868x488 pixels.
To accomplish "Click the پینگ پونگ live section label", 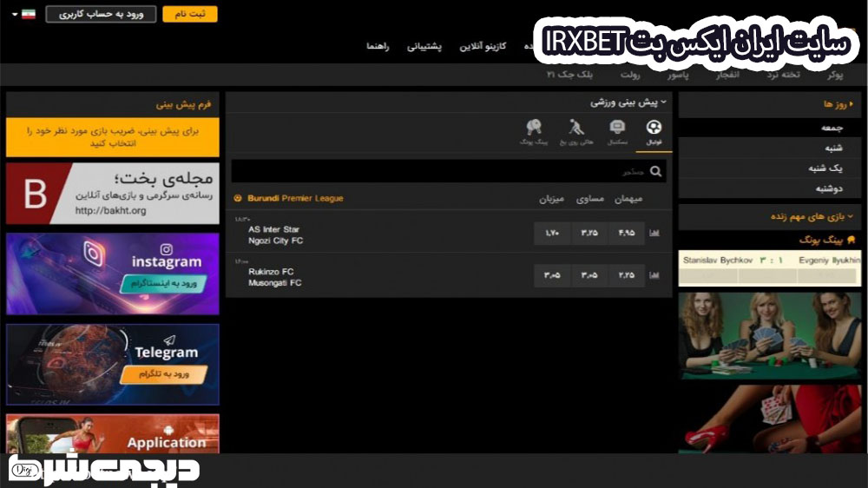I will point(821,240).
